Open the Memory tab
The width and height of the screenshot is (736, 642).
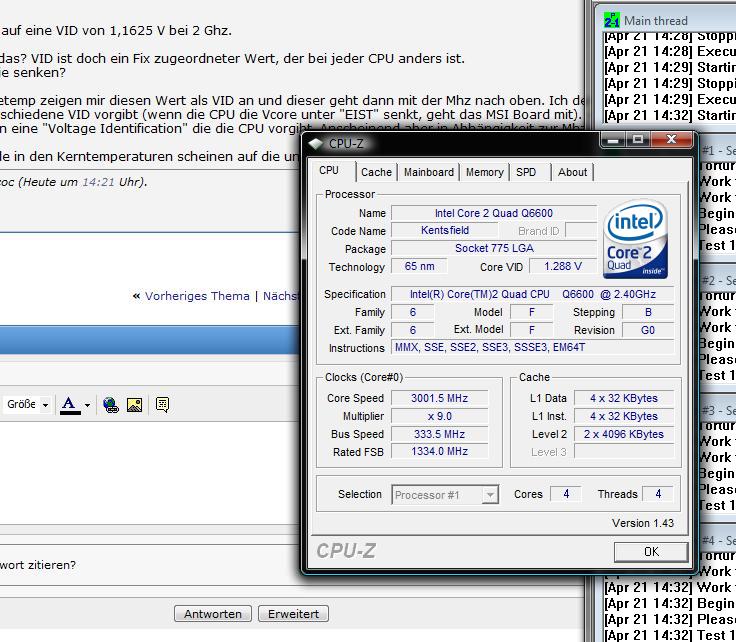coord(484,172)
